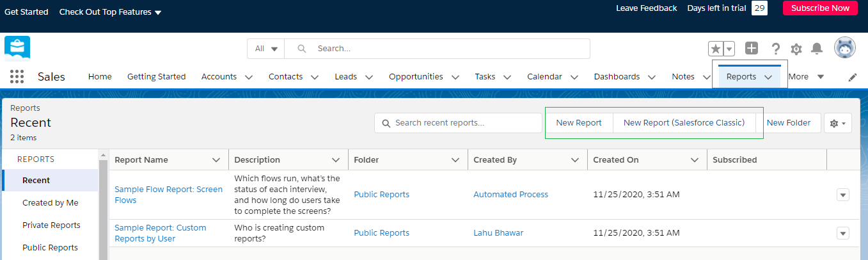Expand the Tasks tab chevron
The width and height of the screenshot is (868, 260).
[507, 77]
